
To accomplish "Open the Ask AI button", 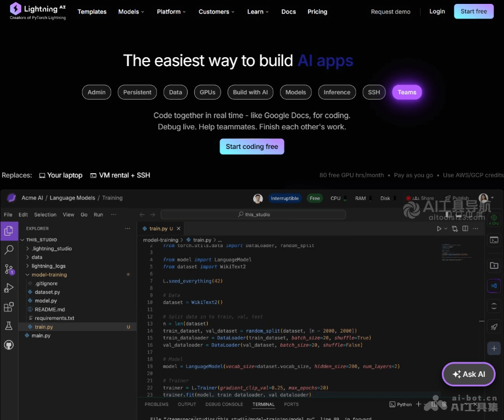I will 469,374.
